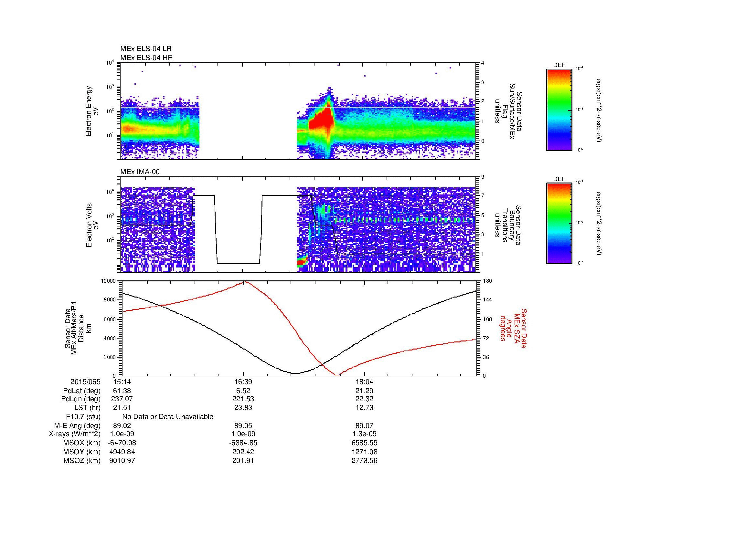Click MSOX value -6470.98
756x534 pixels.
(x=122, y=443)
